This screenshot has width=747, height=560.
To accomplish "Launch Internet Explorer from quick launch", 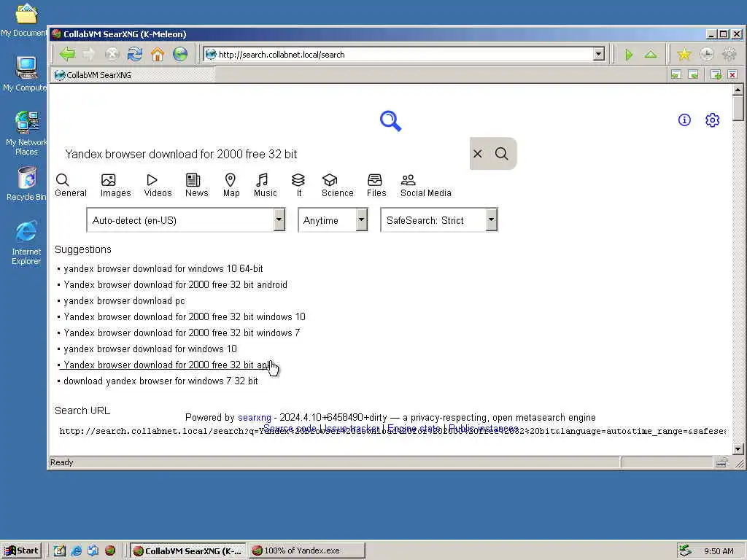I will pos(76,551).
